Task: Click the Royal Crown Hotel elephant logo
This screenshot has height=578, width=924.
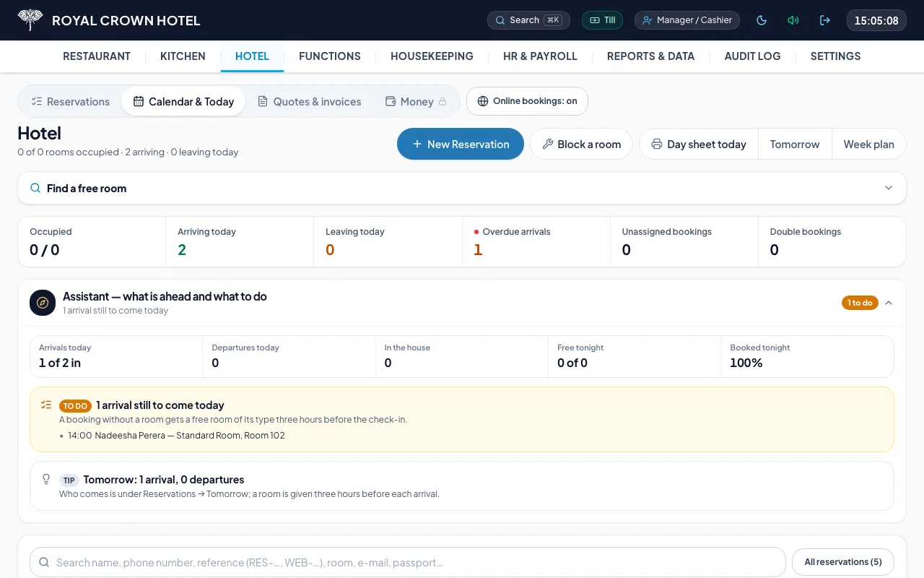Action: pyautogui.click(x=30, y=20)
